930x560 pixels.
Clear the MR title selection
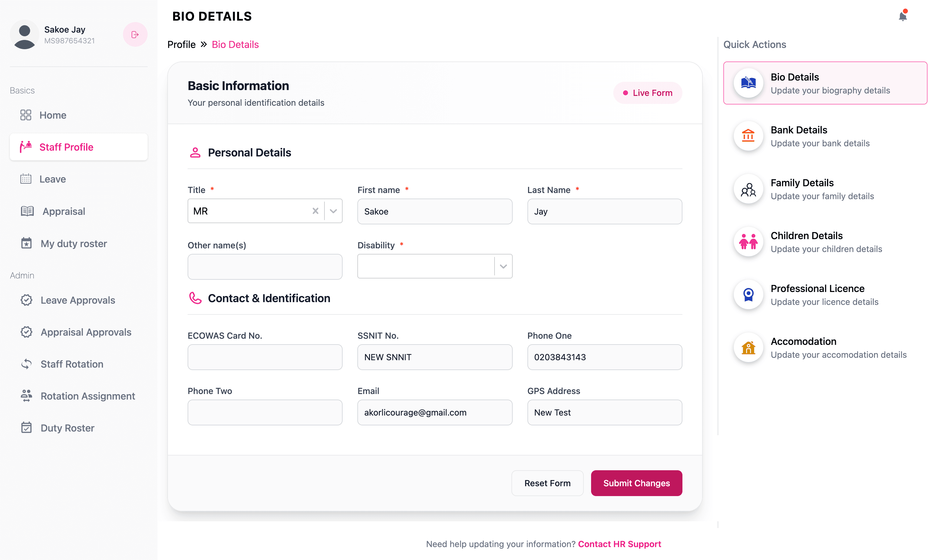(x=316, y=211)
